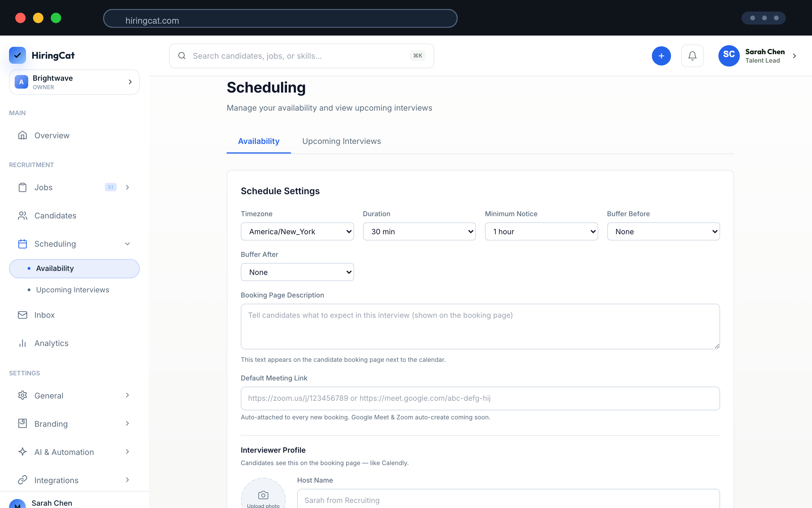812x508 pixels.
Task: Open the Timezone dropdown
Action: tap(297, 231)
